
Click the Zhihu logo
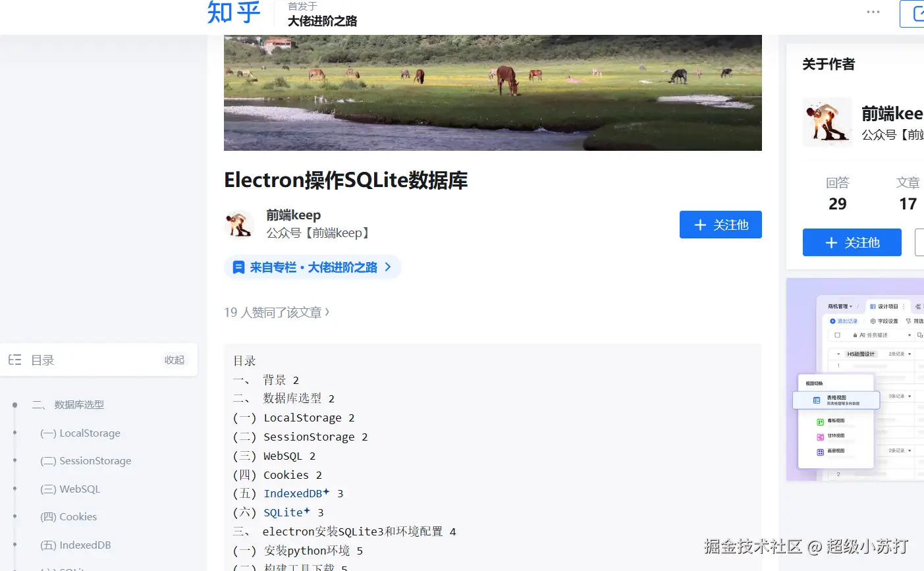click(x=234, y=12)
